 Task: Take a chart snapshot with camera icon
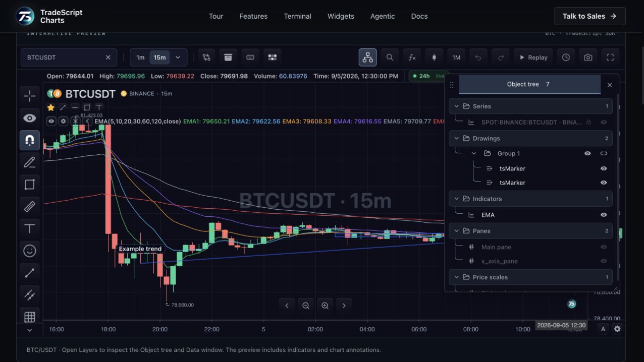[x=588, y=57]
